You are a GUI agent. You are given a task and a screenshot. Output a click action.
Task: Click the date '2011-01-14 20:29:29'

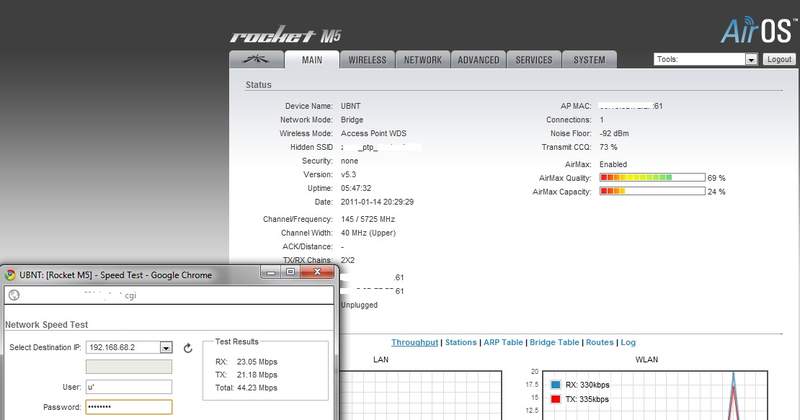(x=377, y=202)
